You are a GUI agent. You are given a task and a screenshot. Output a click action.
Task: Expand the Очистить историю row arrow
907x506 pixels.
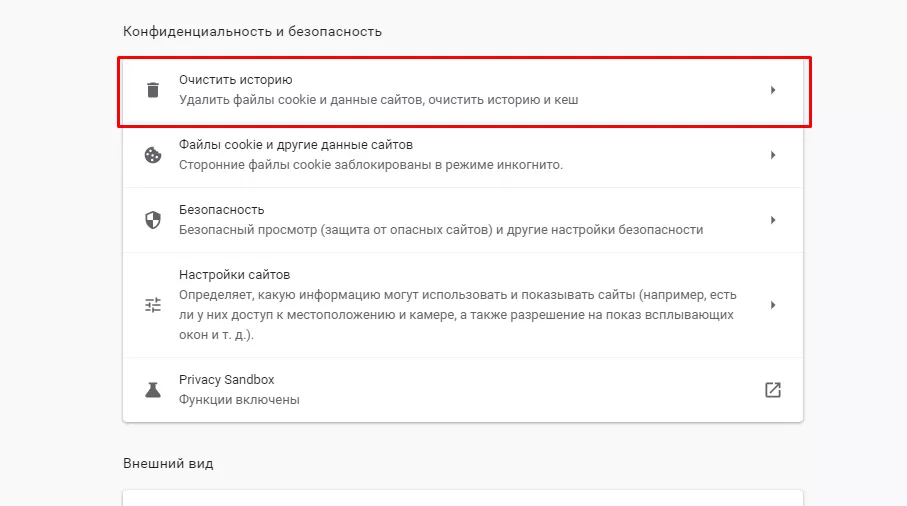point(772,90)
